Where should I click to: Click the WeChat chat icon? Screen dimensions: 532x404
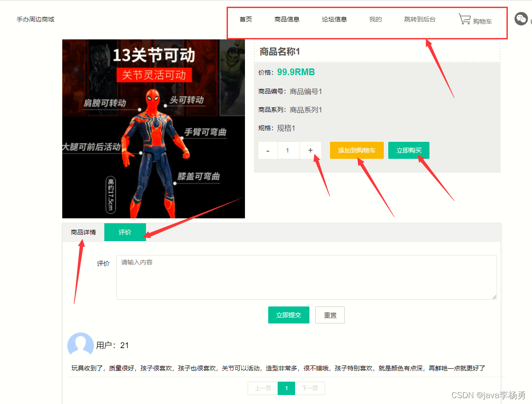(521, 19)
